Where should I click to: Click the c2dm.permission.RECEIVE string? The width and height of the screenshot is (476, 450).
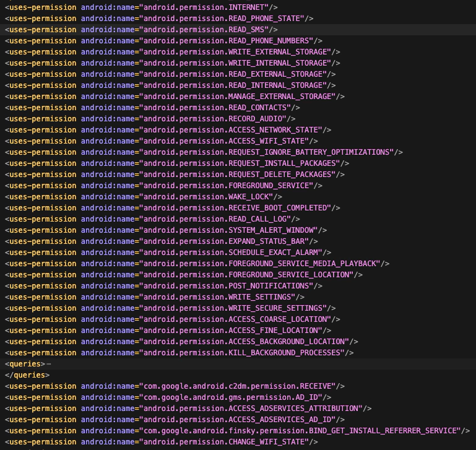(241, 386)
